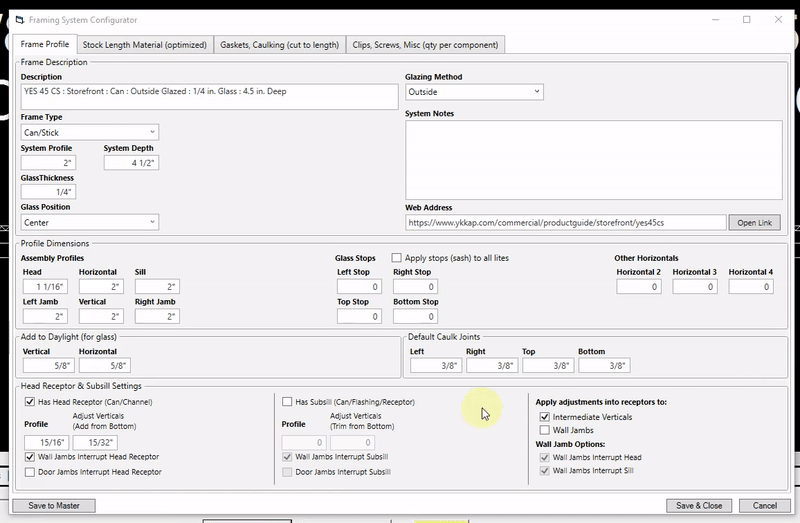Click the Vertical assembly profile field
Image resolution: width=800 pixels, height=523 pixels.
(x=101, y=316)
